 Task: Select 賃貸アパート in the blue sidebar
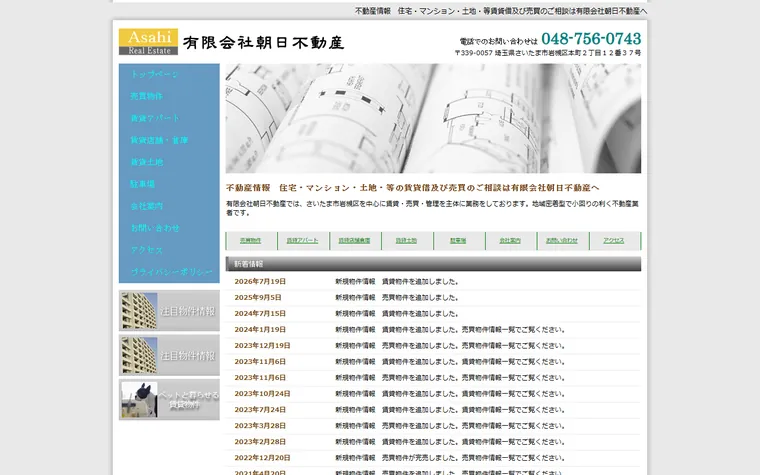pos(155,118)
